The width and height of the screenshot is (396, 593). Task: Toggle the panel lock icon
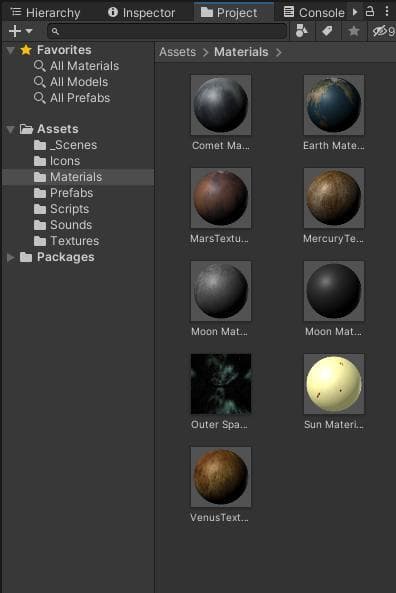click(370, 11)
